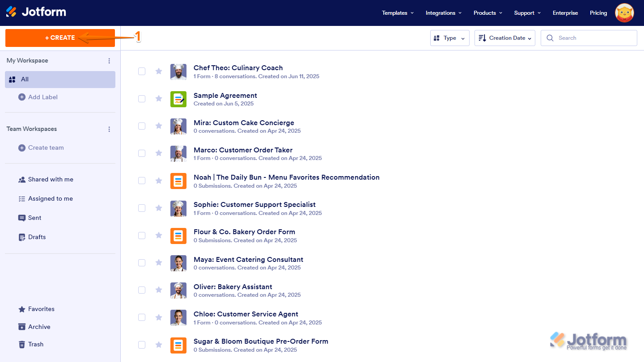Viewport: 644px width, 362px height.
Task: Click Flour & Co. Bakery orange form icon
Action: click(x=178, y=236)
